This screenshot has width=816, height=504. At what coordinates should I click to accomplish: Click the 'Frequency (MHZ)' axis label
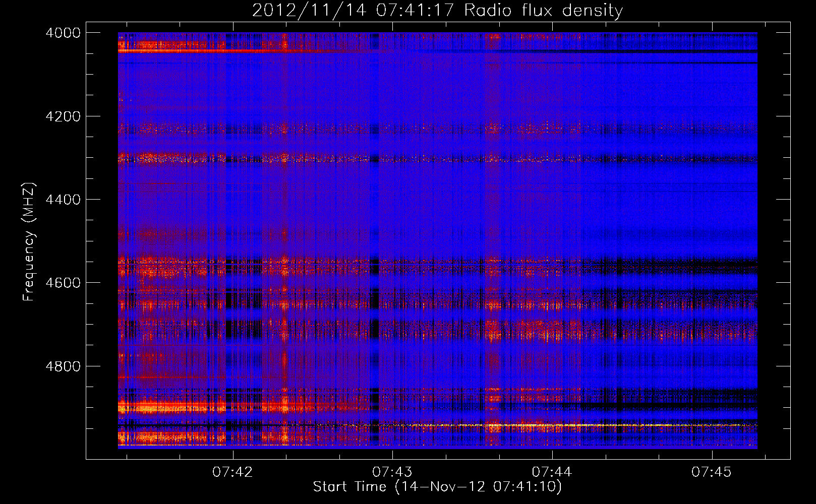tap(29, 242)
